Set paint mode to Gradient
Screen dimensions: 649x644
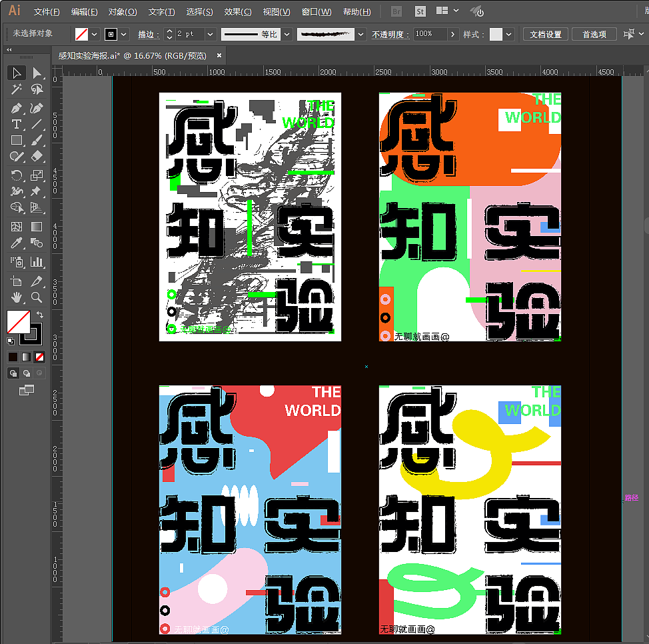(x=27, y=357)
